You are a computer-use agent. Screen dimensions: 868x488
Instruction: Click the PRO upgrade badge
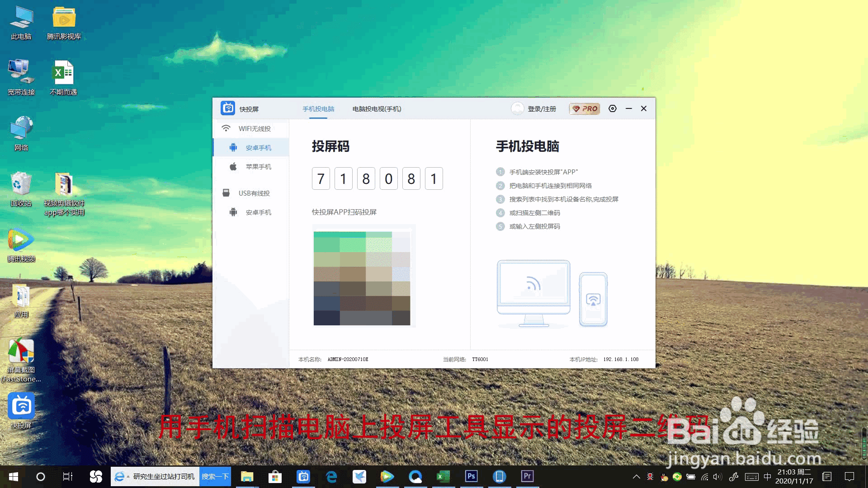pos(585,109)
